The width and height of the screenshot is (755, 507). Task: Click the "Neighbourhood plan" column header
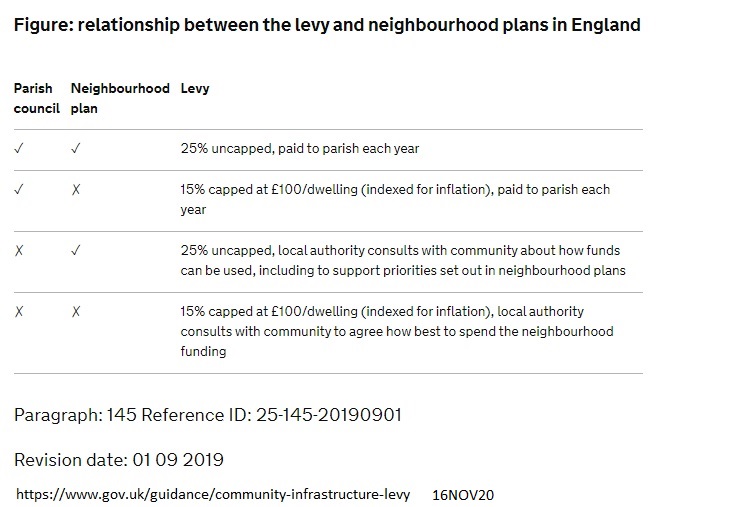[x=120, y=98]
